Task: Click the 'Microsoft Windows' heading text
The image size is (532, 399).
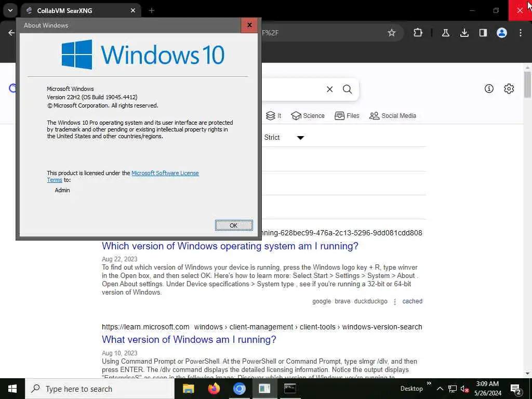Action: click(70, 89)
